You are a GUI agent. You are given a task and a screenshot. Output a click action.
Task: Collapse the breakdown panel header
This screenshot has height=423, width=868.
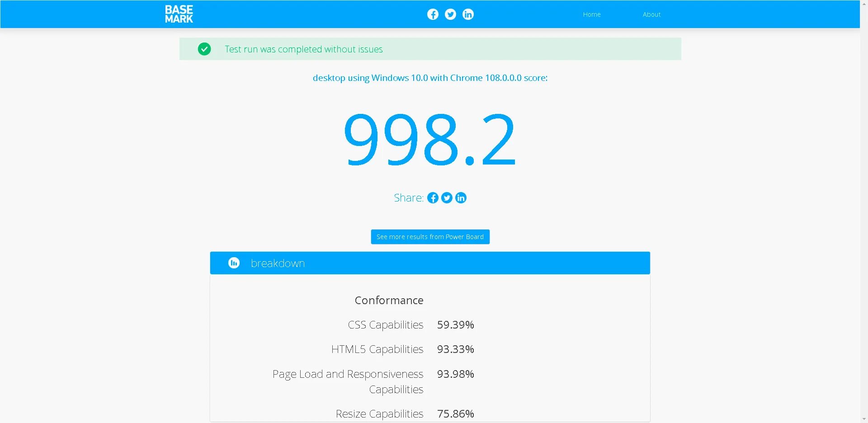(430, 263)
